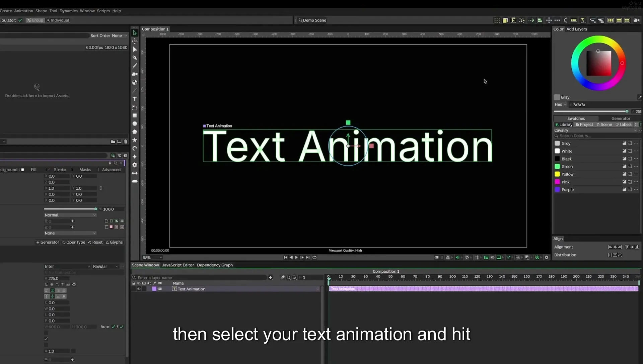Click the opacity slider at 100.0

point(70,209)
